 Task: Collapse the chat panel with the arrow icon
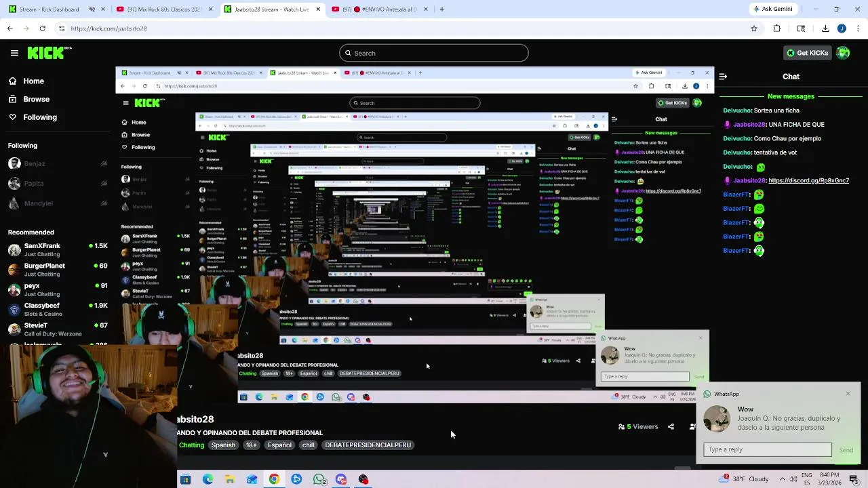[x=723, y=77]
